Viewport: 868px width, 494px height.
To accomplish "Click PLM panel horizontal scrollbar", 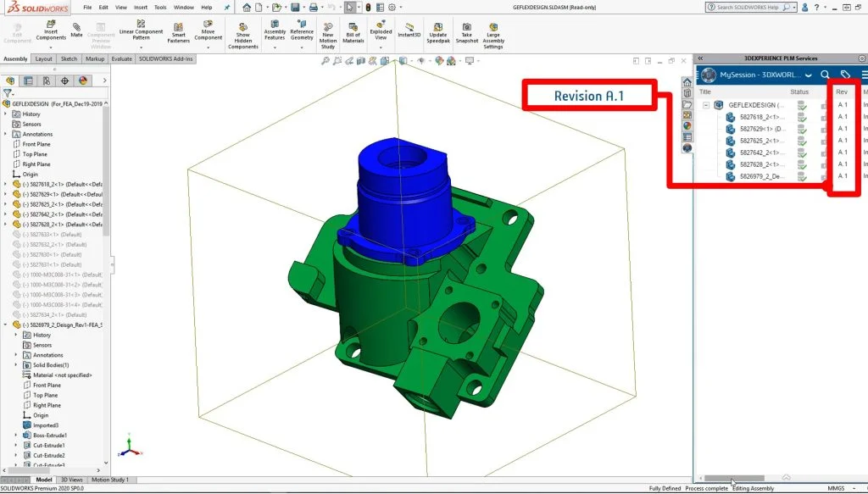I will [734, 479].
